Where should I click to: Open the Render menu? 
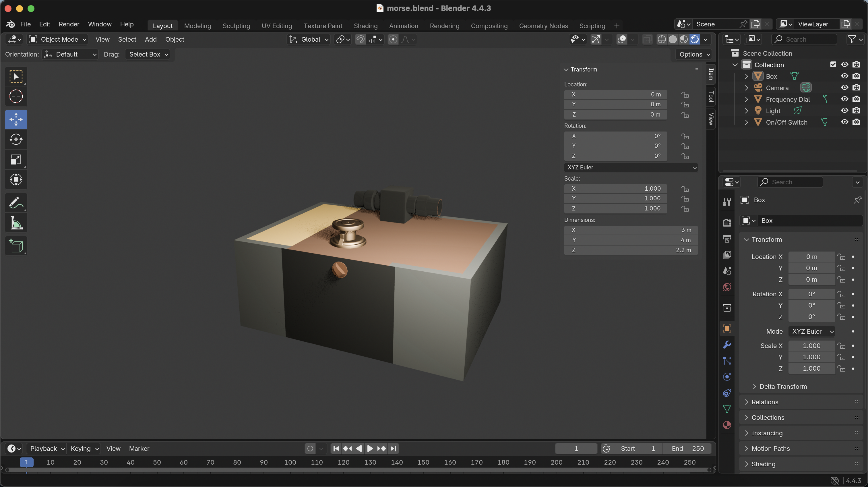click(x=69, y=24)
